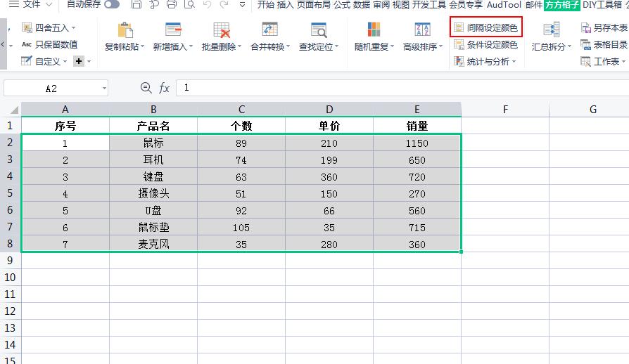Expand the 随机重复 dropdown label
The height and width of the screenshot is (364, 629).
[x=374, y=47]
